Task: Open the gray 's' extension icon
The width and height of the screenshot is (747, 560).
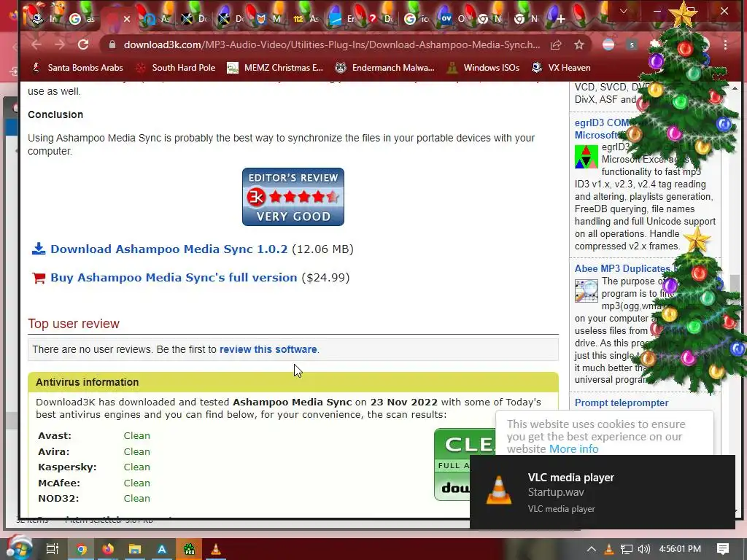Action: (x=632, y=44)
